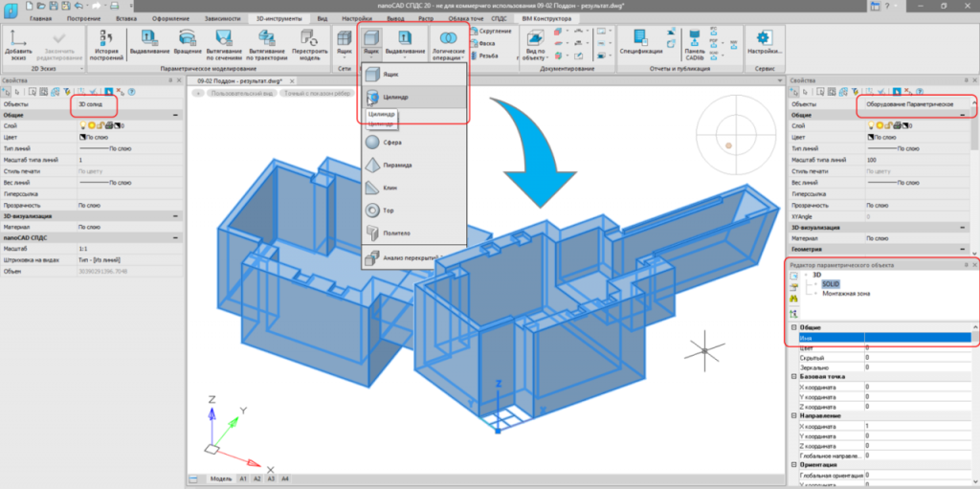Switch to the Главная ribbon tab

coord(40,19)
